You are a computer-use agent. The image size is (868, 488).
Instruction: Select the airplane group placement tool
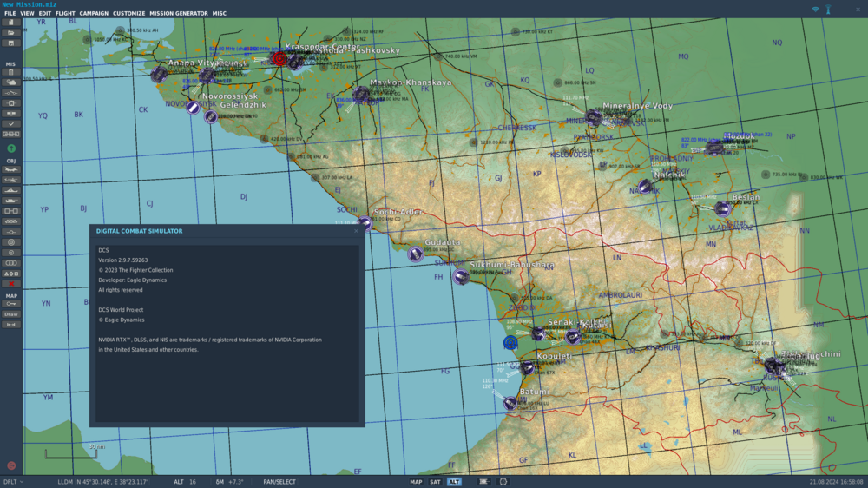pyautogui.click(x=10, y=169)
